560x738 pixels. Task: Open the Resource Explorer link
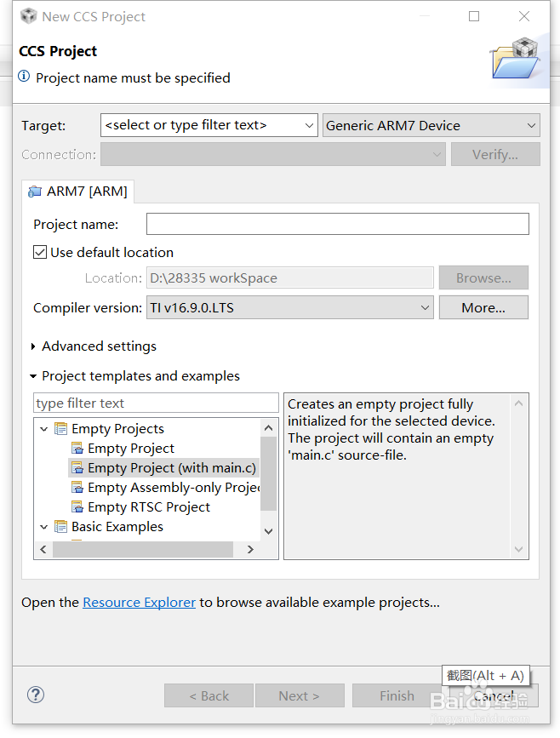[139, 603]
